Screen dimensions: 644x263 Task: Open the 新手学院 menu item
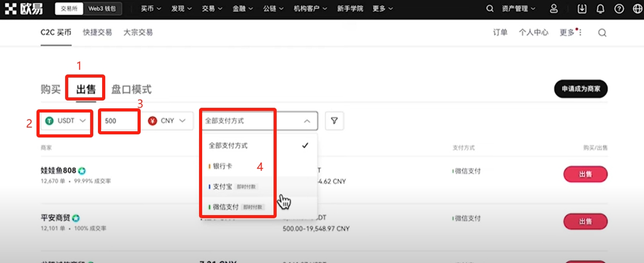[351, 9]
